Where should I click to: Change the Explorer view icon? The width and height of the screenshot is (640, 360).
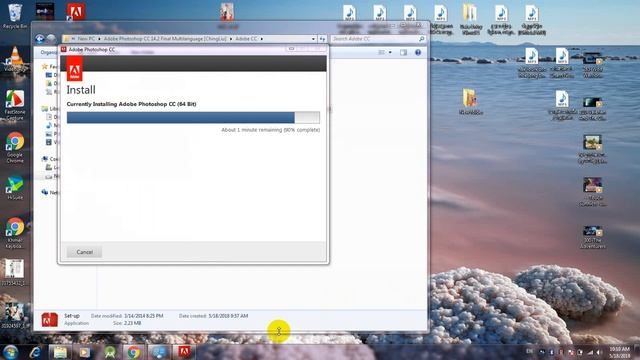381,52
